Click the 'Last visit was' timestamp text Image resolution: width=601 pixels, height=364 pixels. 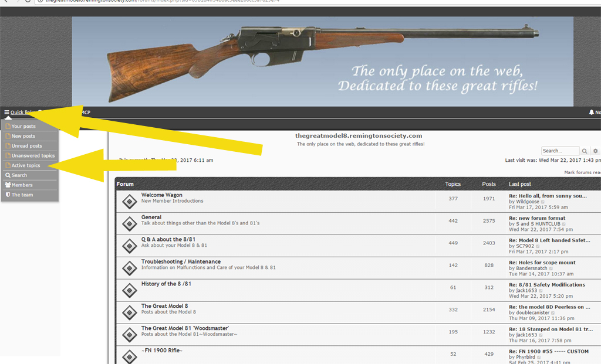coord(553,161)
